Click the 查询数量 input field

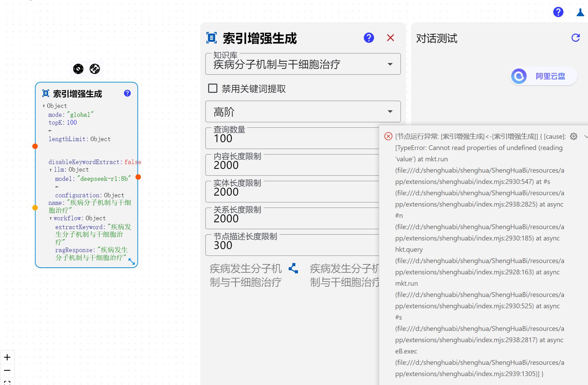(292, 139)
